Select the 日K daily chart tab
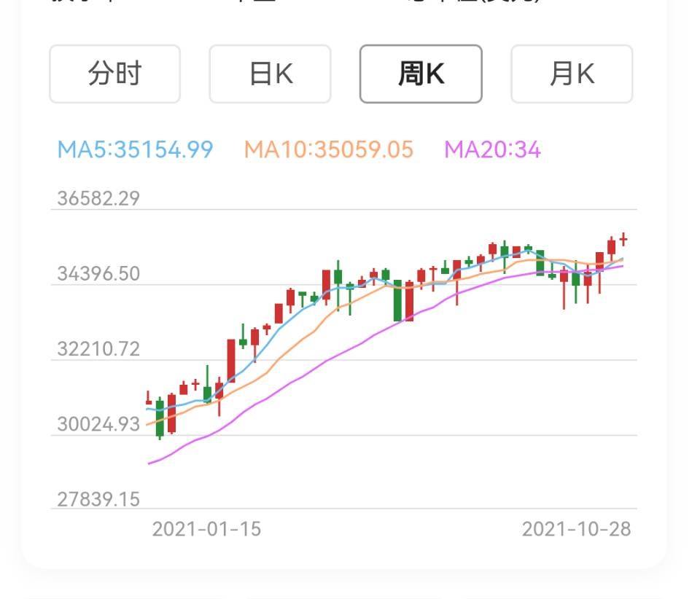700x599 pixels. click(270, 74)
